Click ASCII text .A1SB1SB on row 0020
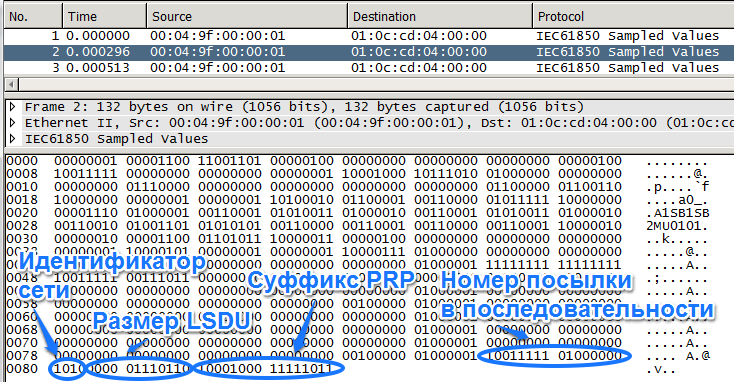The image size is (734, 382). pyautogui.click(x=678, y=213)
